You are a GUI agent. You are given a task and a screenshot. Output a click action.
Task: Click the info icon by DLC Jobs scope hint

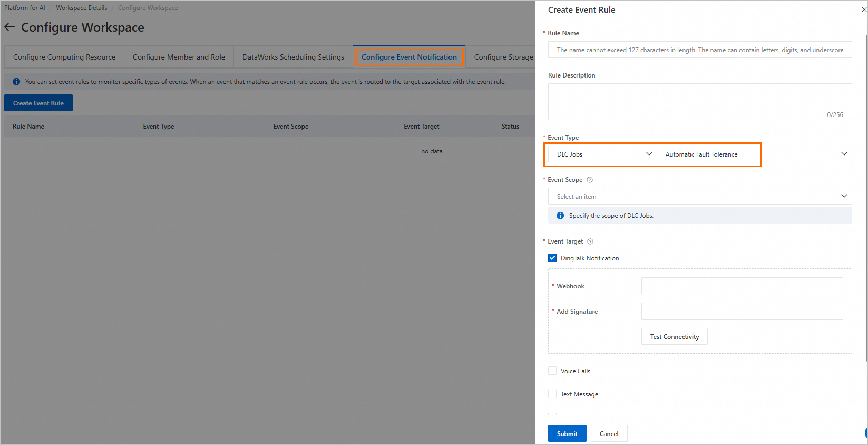click(560, 216)
